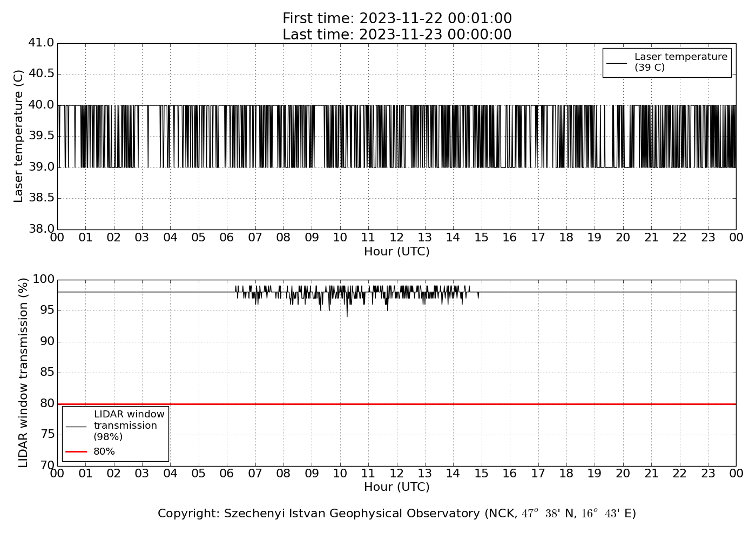
Task: Click the 70 tick on the LIDAR transmission axis
Action: (x=47, y=465)
